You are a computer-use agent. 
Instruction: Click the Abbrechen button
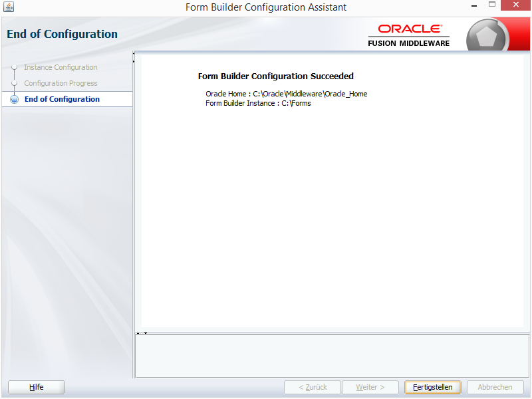pos(495,387)
